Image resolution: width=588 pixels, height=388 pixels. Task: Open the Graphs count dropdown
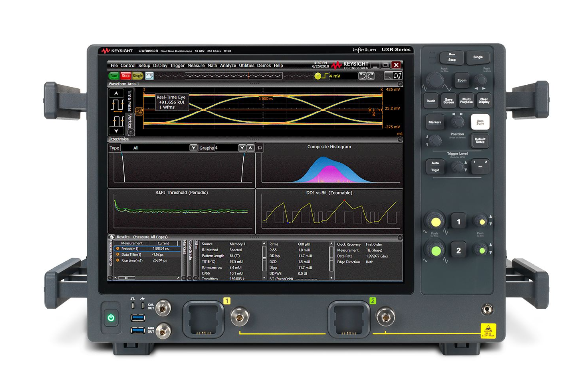(242, 147)
